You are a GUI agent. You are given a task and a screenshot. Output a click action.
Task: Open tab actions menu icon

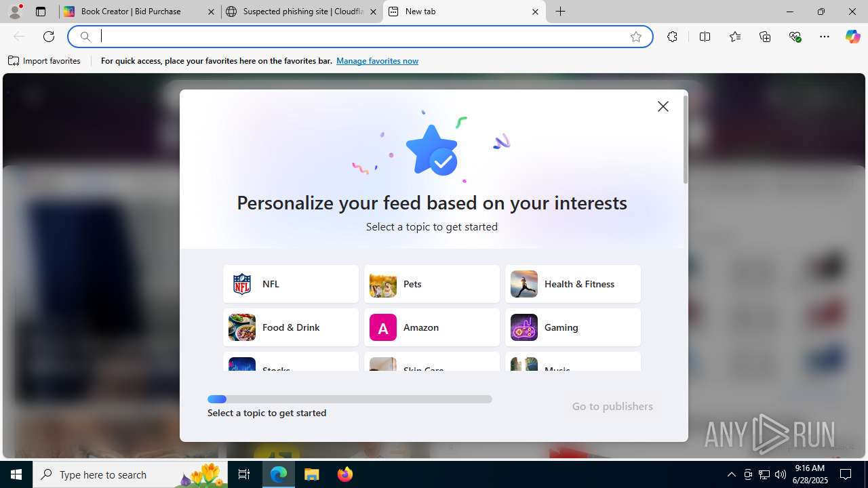pos(41,12)
